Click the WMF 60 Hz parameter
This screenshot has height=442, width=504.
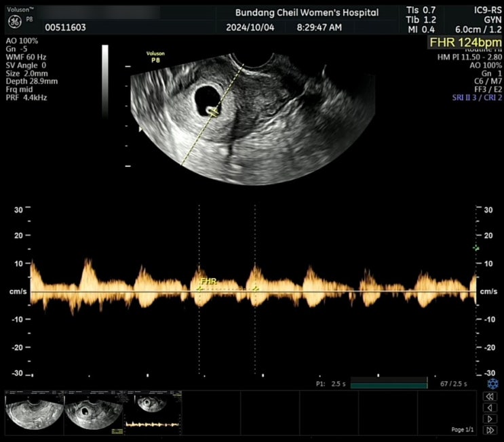coord(26,57)
